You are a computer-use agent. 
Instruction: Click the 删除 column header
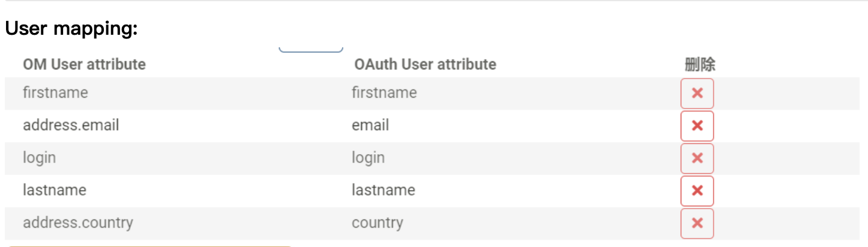pyautogui.click(x=699, y=64)
